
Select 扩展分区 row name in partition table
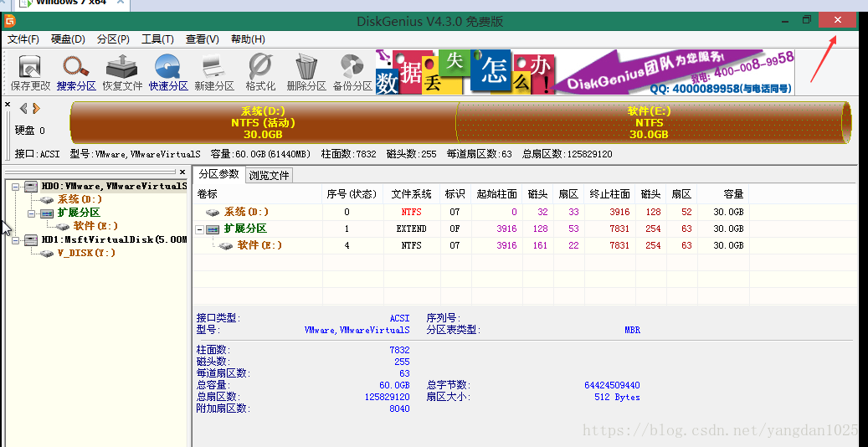[x=244, y=229]
